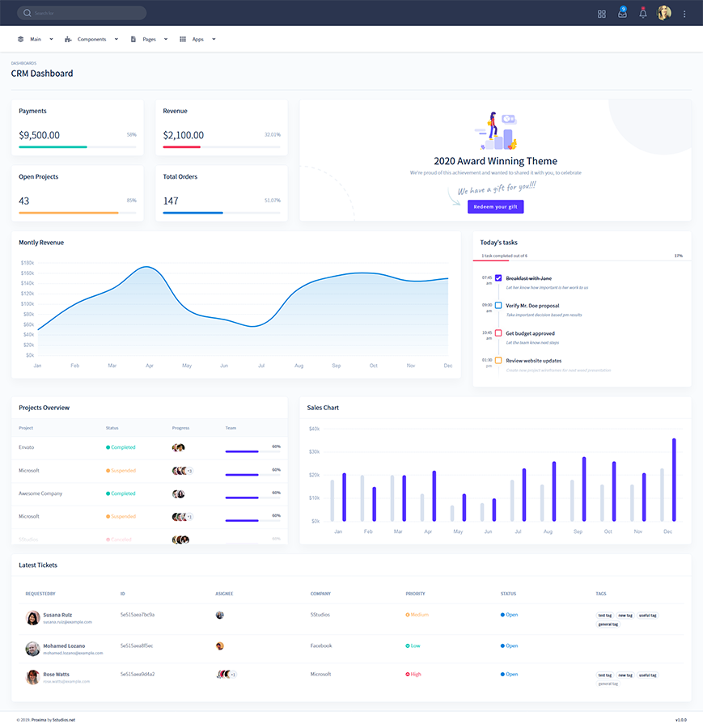Mark Get budget approved as completed
The width and height of the screenshot is (703, 728).
click(498, 333)
